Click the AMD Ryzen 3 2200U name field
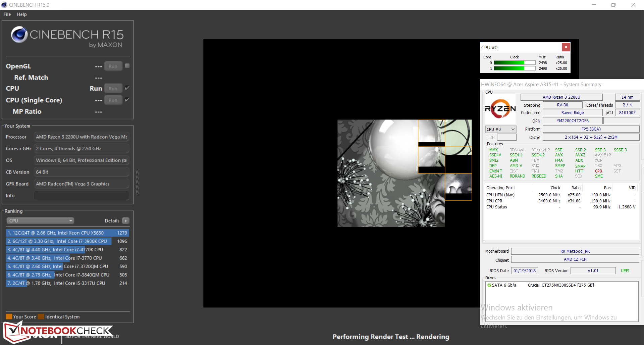This screenshot has width=644, height=345. 561,97
